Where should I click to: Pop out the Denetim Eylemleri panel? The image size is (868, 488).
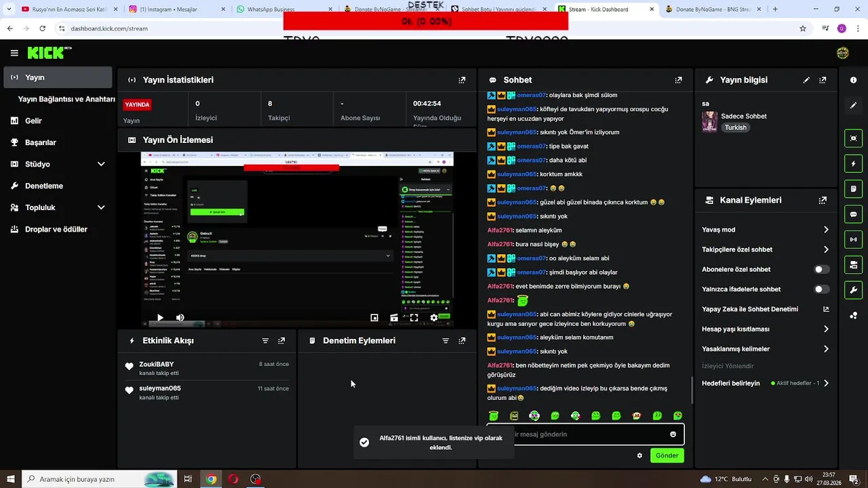462,341
